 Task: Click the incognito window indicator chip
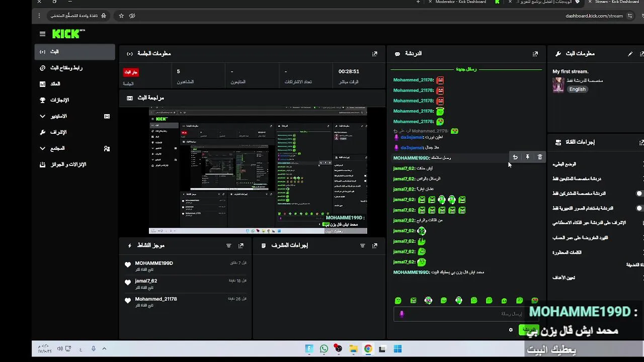click(78, 16)
